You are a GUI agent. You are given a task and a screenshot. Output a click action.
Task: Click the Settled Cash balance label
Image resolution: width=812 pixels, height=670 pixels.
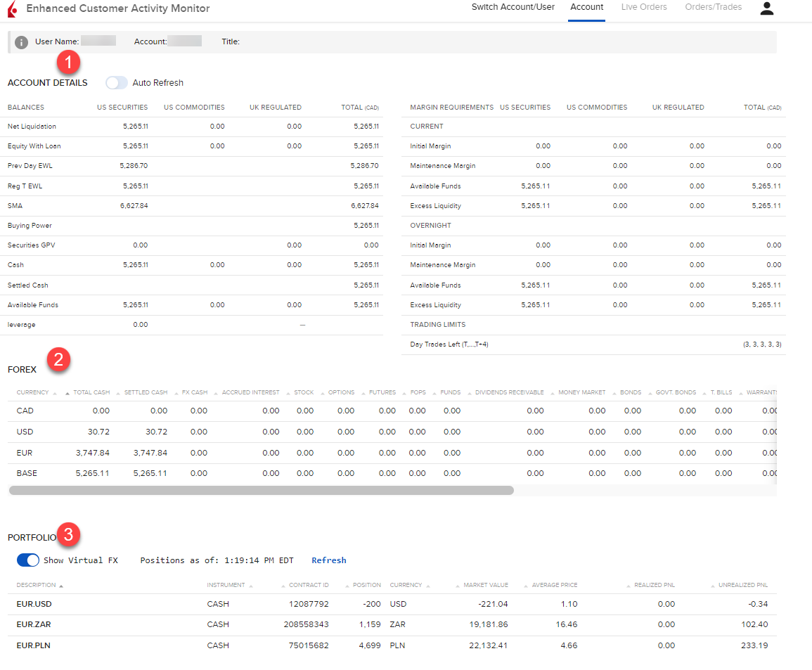pyautogui.click(x=28, y=285)
